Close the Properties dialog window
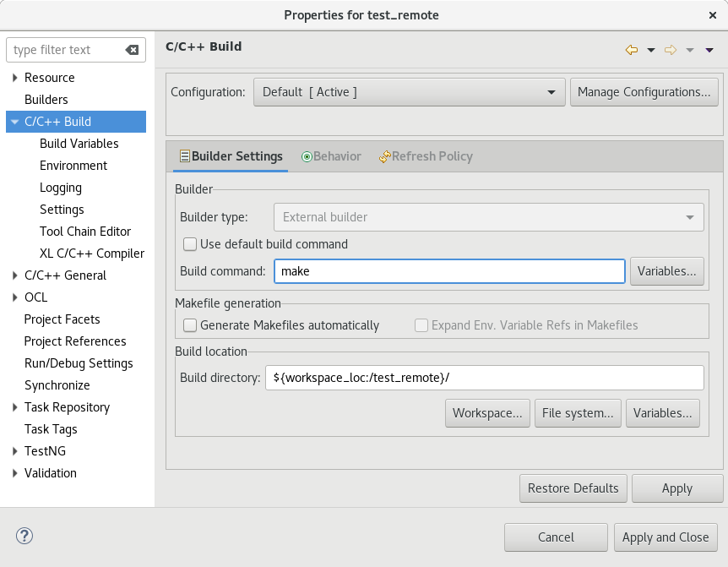Viewport: 728px width, 567px height. (x=713, y=14)
